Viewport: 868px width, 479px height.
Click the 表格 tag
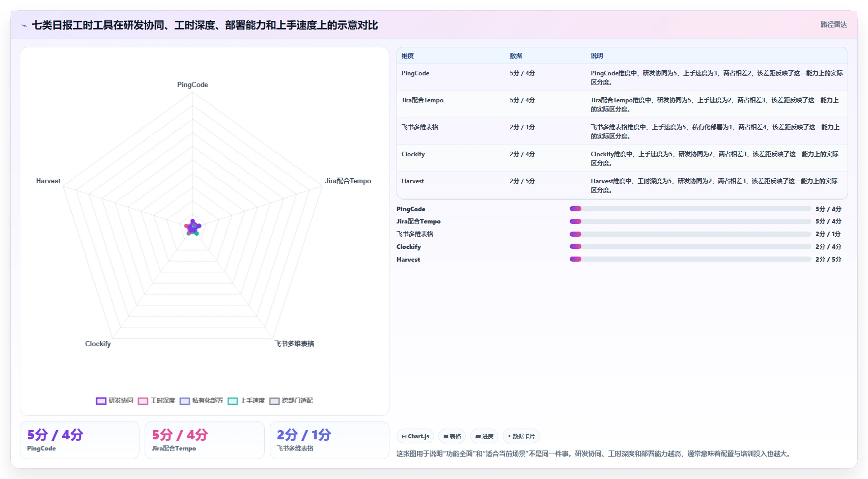coord(452,436)
